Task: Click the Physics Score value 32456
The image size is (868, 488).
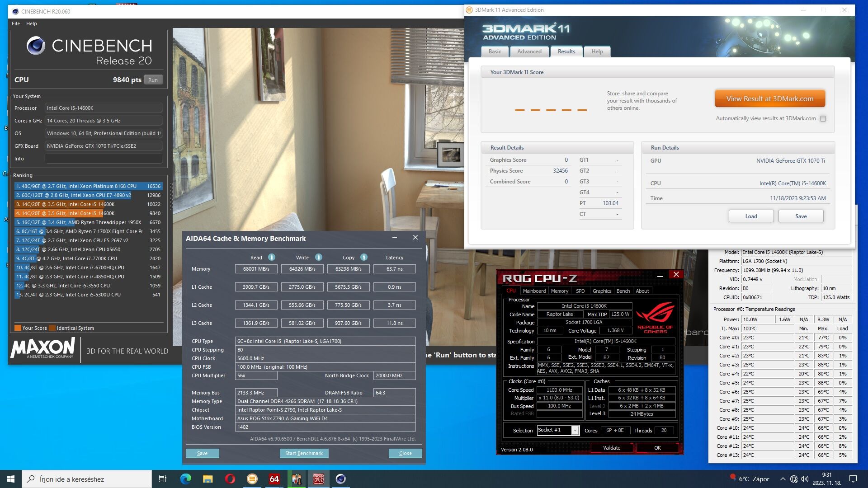Action: coord(560,171)
